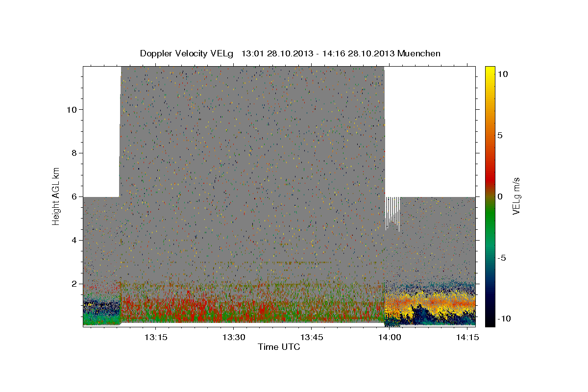Click the '13:15' time axis label
Viewport: 588px width, 392px height.
coord(156,338)
